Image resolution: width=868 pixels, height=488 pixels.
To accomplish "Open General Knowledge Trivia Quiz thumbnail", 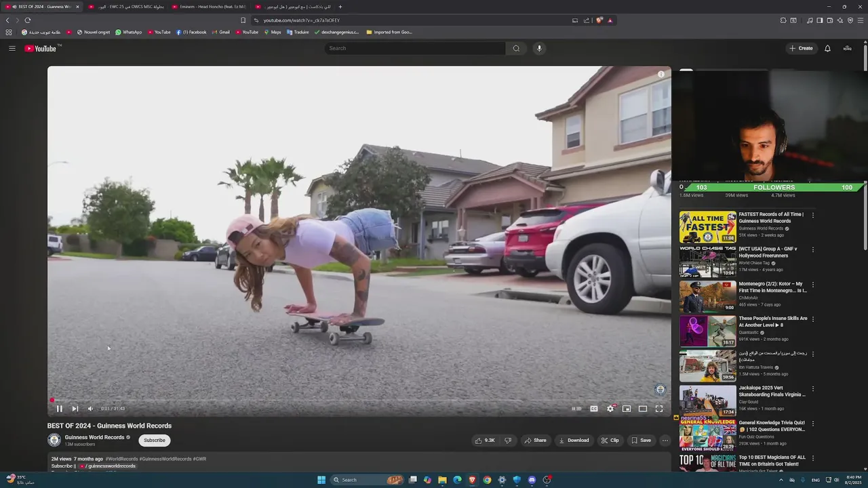I will 707,435.
